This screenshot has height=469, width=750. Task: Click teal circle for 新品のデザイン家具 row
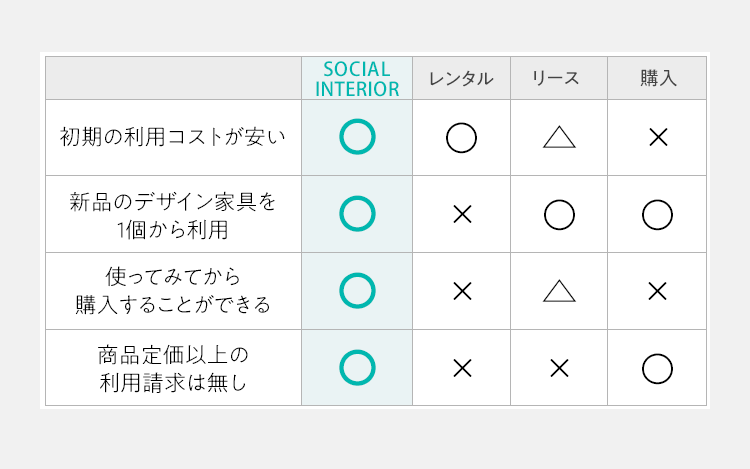357,214
